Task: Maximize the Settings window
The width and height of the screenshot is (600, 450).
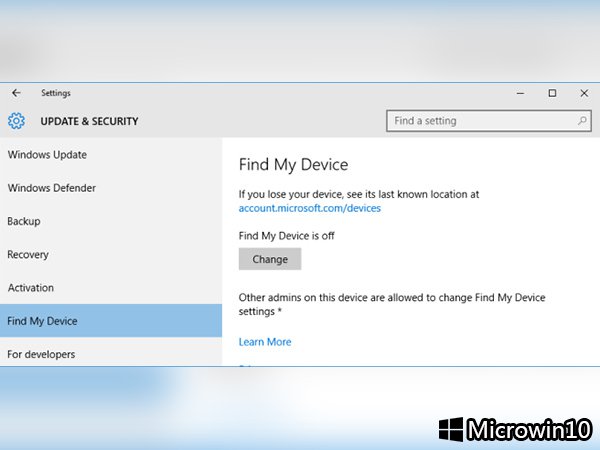Action: [x=552, y=93]
